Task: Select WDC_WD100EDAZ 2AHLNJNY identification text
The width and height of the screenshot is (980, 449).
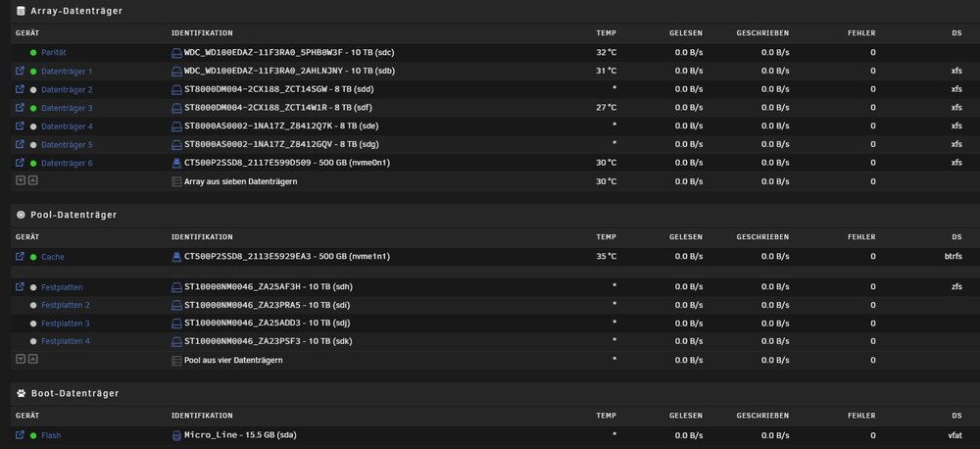Action: tap(289, 71)
